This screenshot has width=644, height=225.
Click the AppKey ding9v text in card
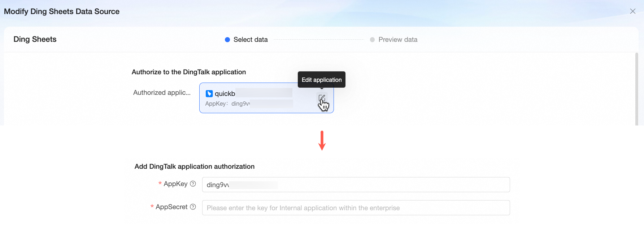227,104
